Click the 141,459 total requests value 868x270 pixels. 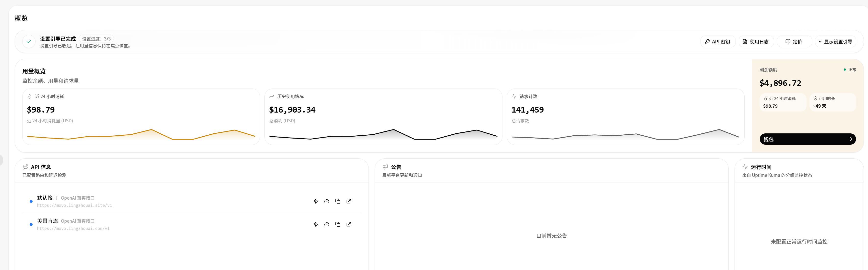pos(527,110)
